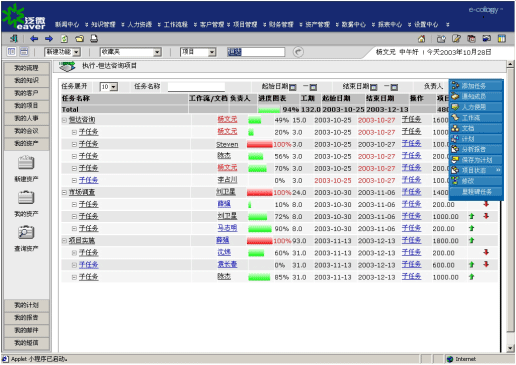Open the 新建资产 briefcase icon

pos(26,163)
